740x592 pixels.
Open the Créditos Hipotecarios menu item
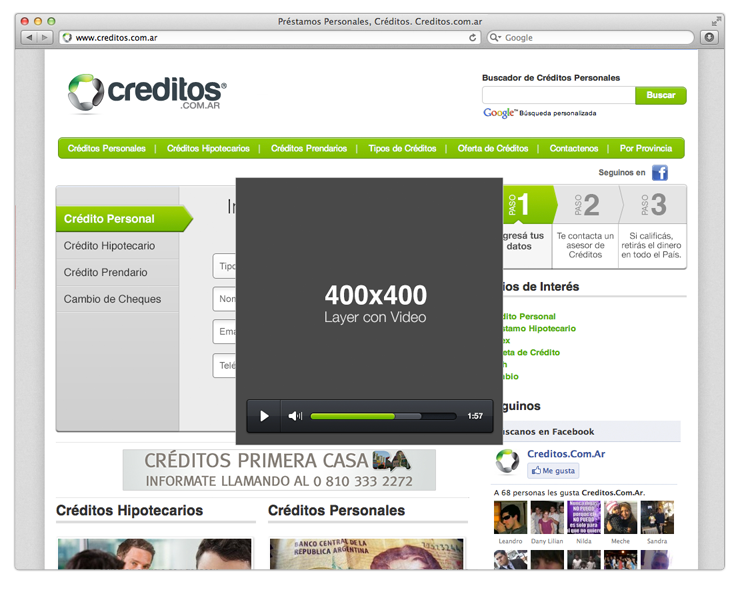(208, 148)
